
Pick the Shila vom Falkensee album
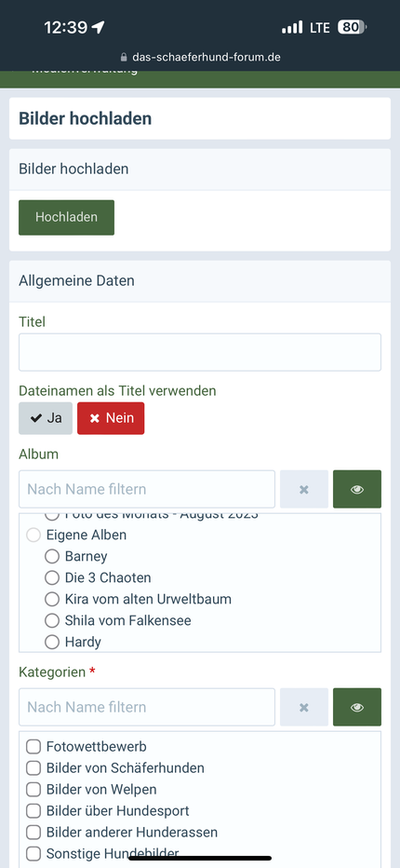(52, 620)
